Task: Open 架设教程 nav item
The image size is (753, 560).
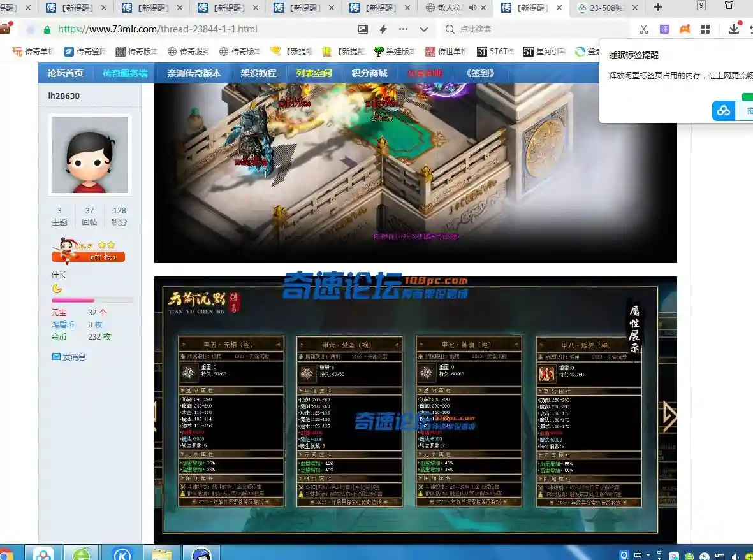Action: point(258,73)
